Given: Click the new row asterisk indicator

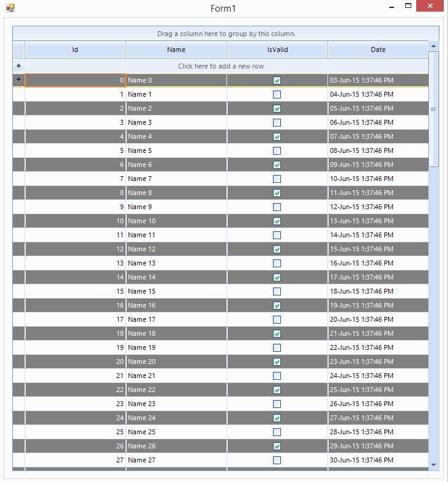Looking at the screenshot, I should tap(18, 66).
